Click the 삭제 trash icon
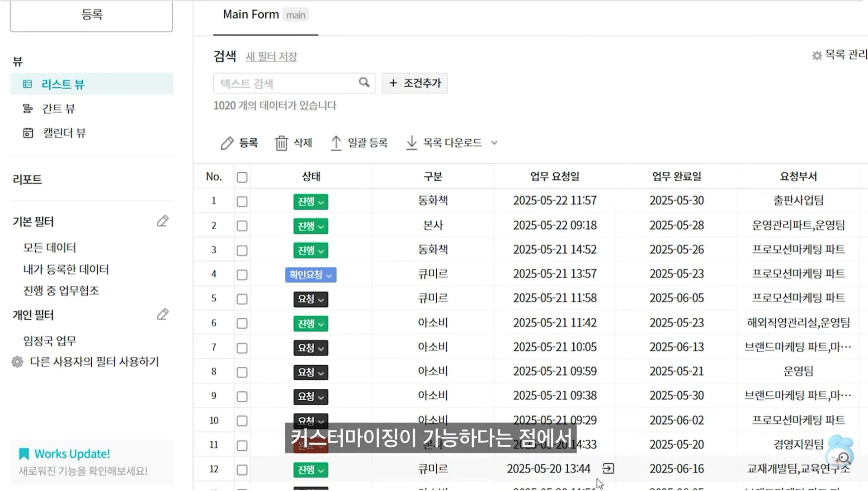The height and width of the screenshot is (491, 868). tap(281, 142)
